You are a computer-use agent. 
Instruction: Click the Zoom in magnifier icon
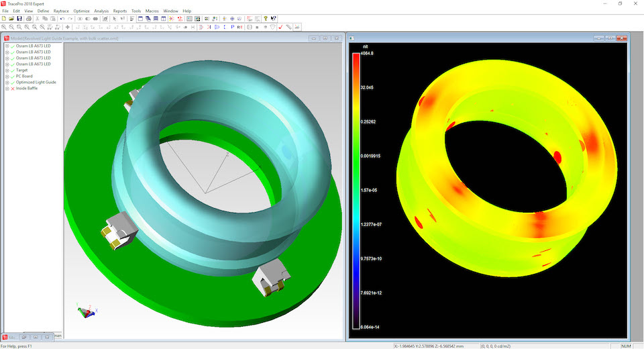click(x=4, y=27)
